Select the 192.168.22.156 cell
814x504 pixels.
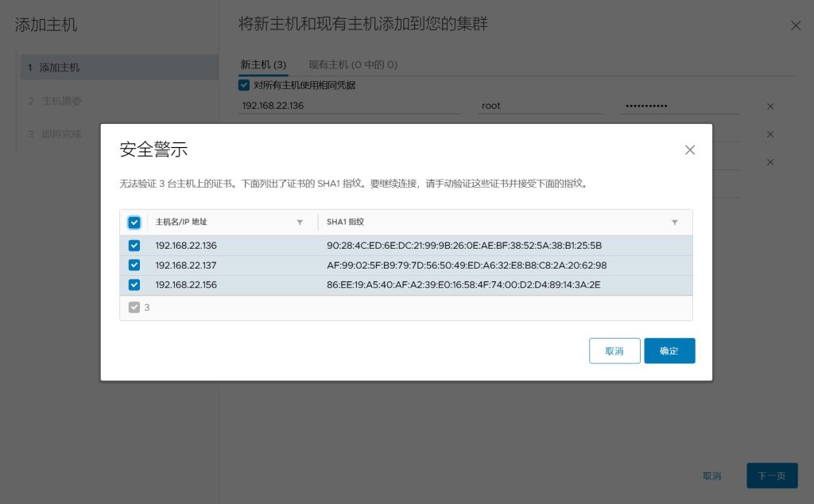(186, 285)
